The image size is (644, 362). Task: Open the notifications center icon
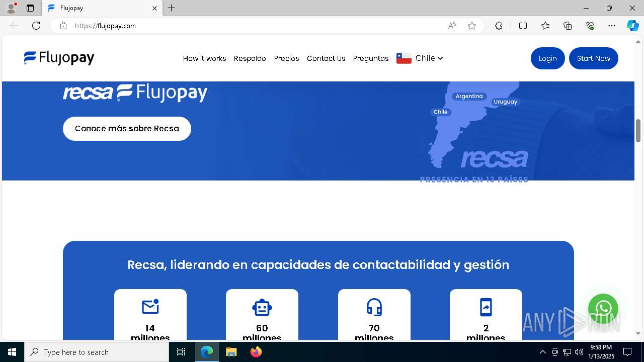point(627,352)
